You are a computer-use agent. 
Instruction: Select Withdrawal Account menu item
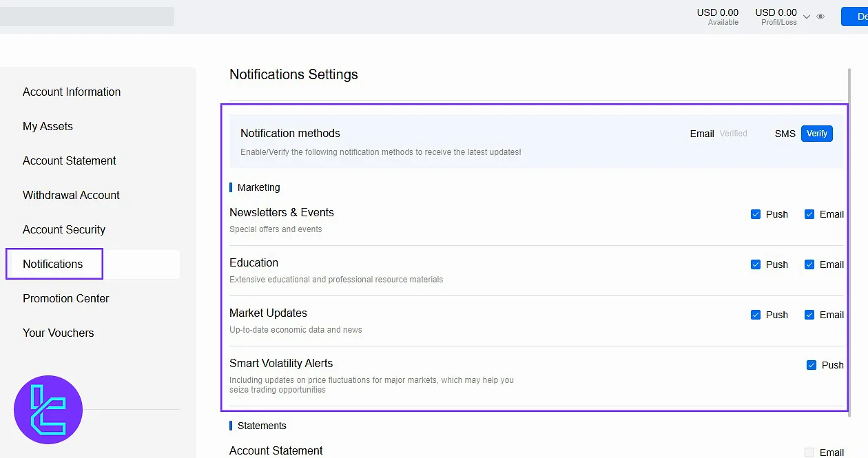point(71,195)
